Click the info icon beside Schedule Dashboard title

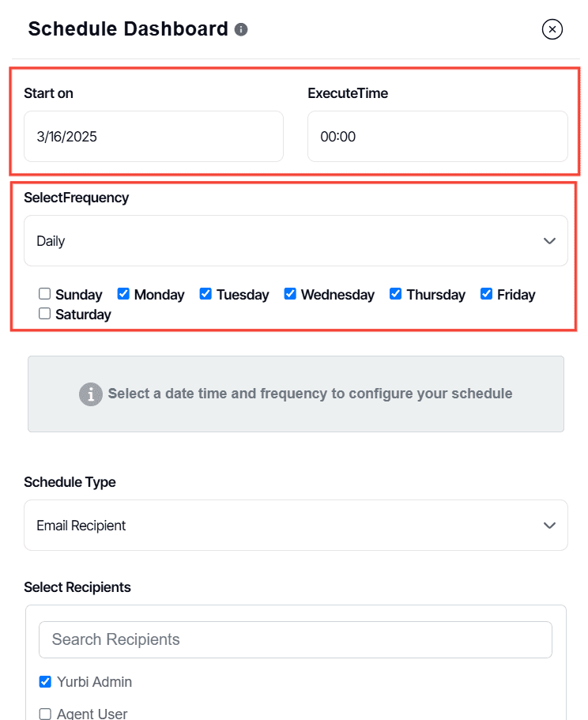pyautogui.click(x=241, y=30)
